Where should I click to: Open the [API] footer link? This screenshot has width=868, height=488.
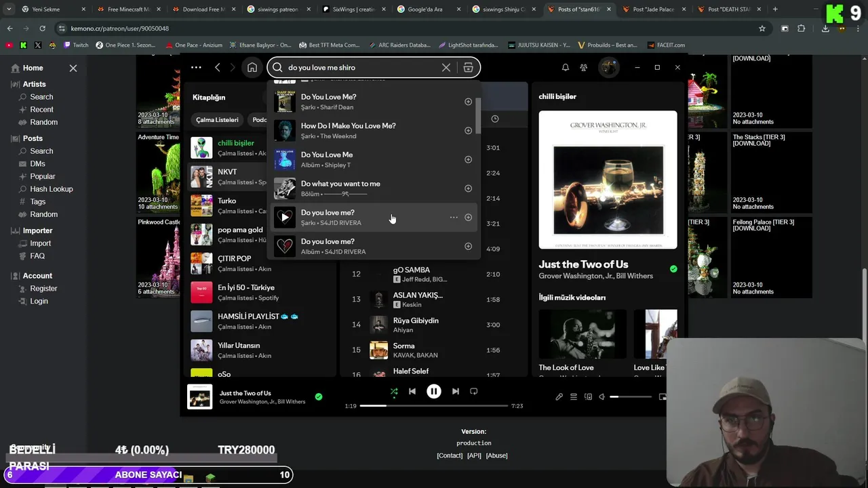(474, 455)
